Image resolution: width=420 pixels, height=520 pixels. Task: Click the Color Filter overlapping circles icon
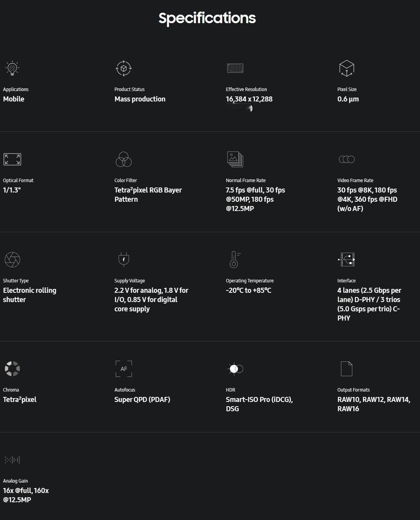124,159
